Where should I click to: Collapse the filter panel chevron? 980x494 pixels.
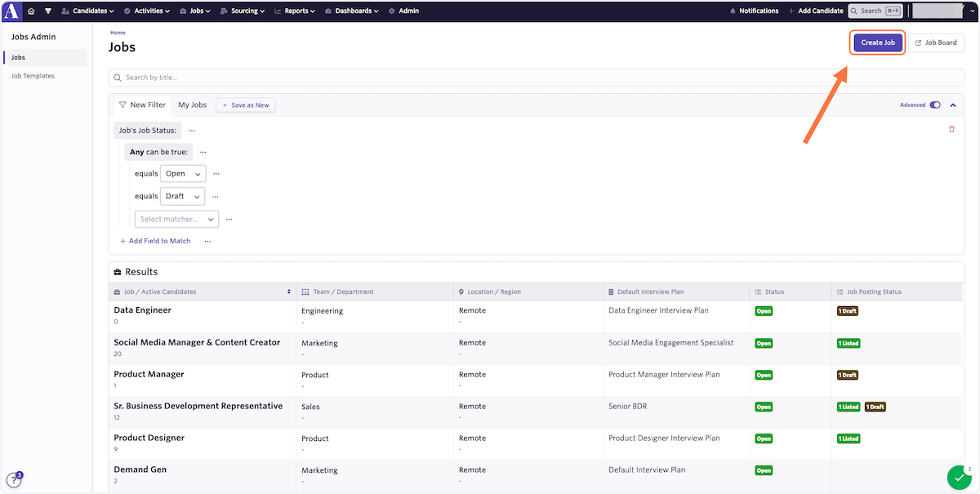[x=952, y=105]
